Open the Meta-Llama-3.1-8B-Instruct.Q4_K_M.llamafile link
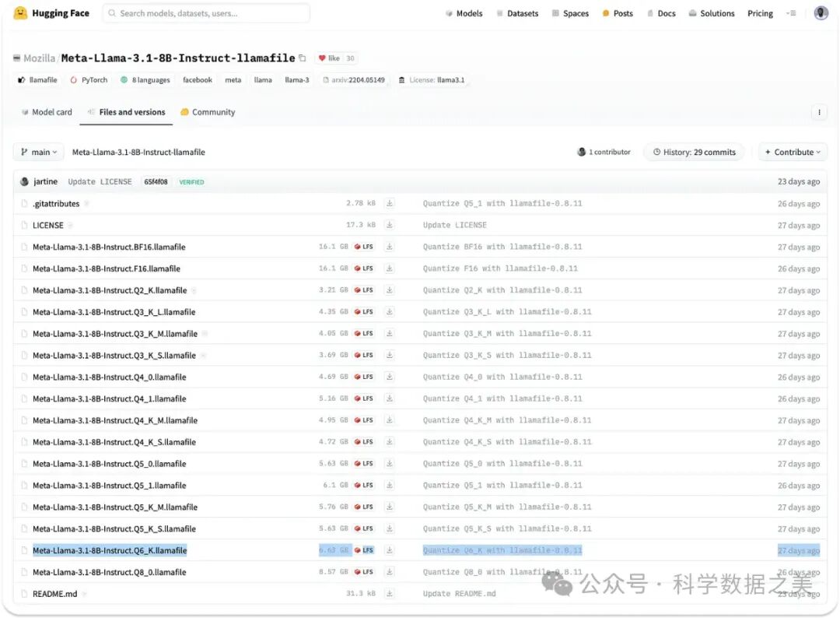 pyautogui.click(x=115, y=420)
